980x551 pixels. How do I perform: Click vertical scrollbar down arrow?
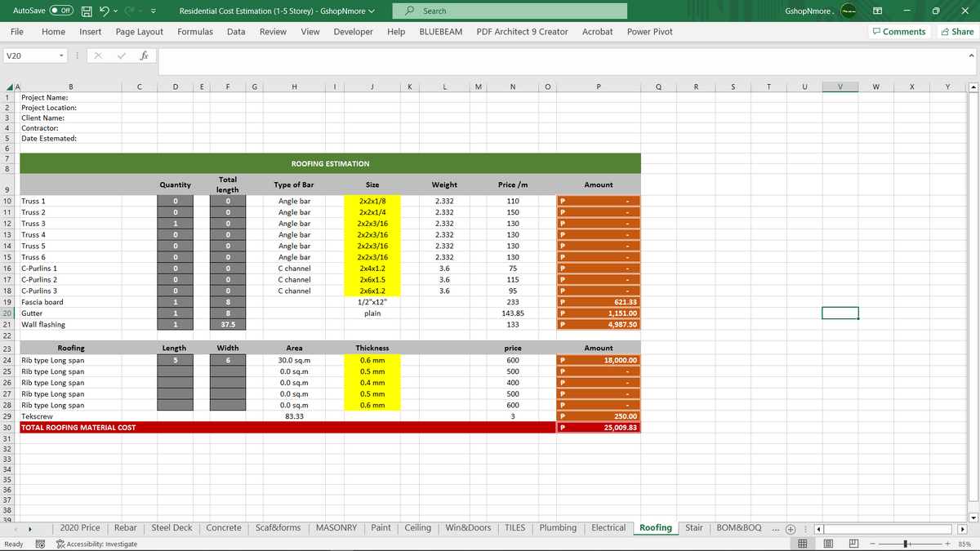[974, 517]
